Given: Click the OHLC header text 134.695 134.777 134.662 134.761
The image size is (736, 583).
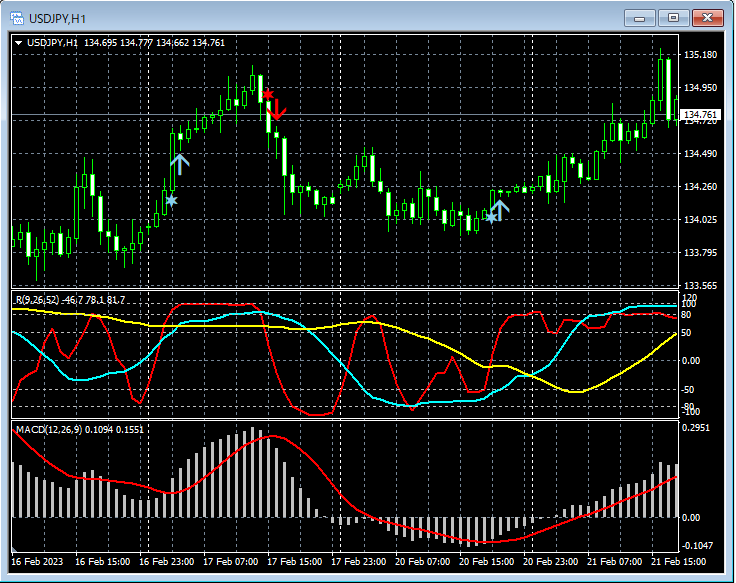Looking at the screenshot, I should pyautogui.click(x=154, y=43).
